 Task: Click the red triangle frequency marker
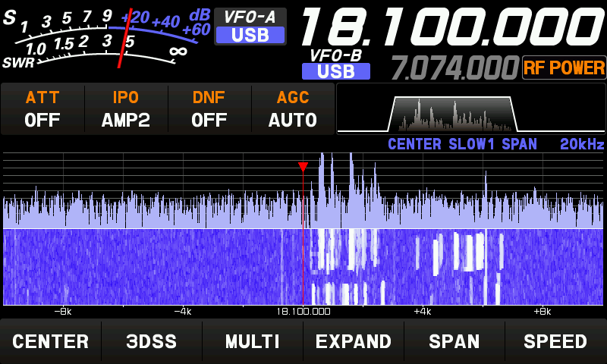(x=303, y=167)
